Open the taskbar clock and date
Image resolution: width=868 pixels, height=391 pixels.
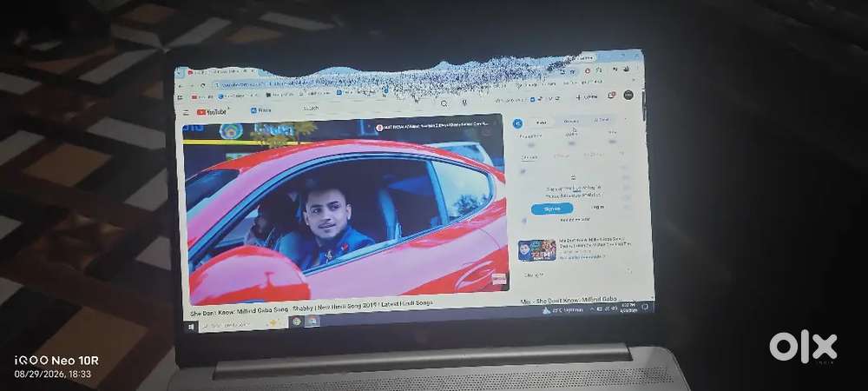pyautogui.click(x=628, y=308)
